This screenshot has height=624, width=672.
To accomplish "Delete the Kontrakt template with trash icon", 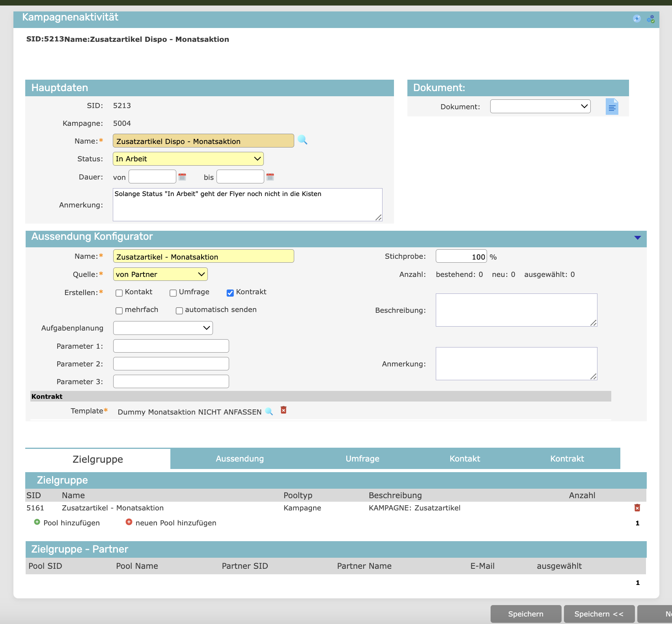I will pyautogui.click(x=284, y=410).
